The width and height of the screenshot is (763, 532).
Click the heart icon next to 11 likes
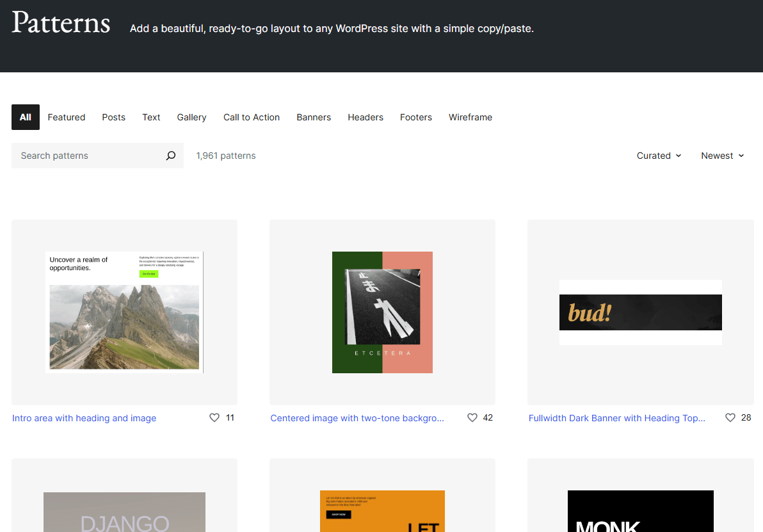[x=214, y=417]
